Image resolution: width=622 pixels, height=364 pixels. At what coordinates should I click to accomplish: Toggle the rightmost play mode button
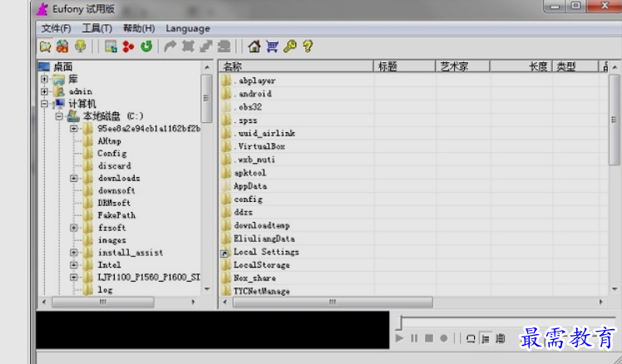(501, 338)
